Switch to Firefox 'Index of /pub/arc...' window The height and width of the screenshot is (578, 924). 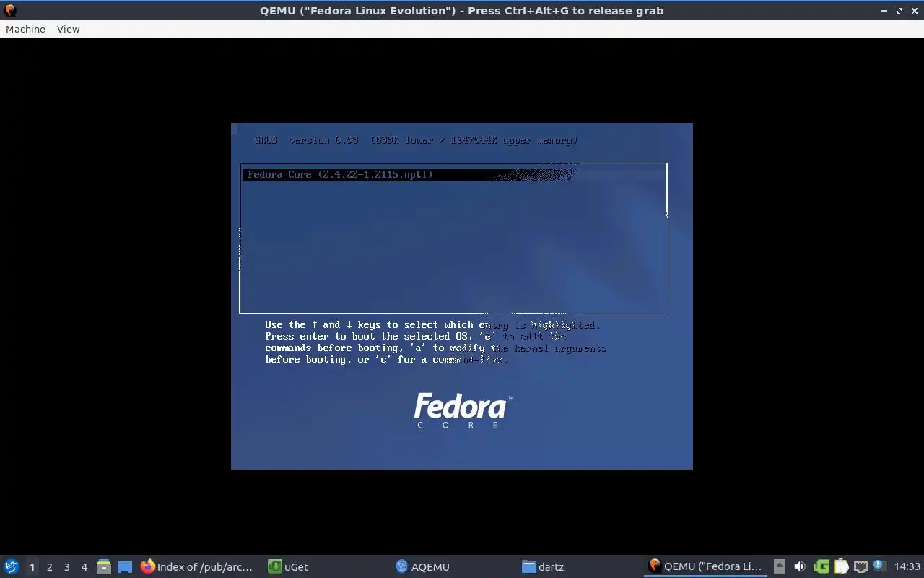point(197,566)
